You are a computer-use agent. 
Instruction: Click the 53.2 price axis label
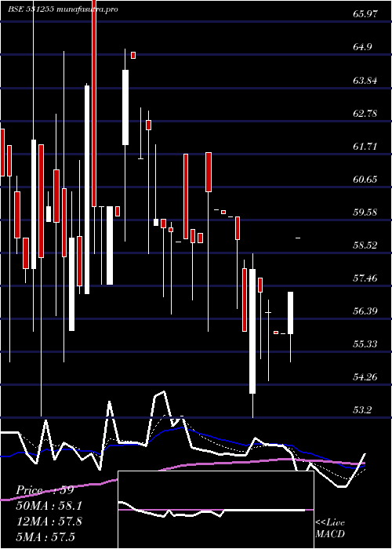click(363, 410)
